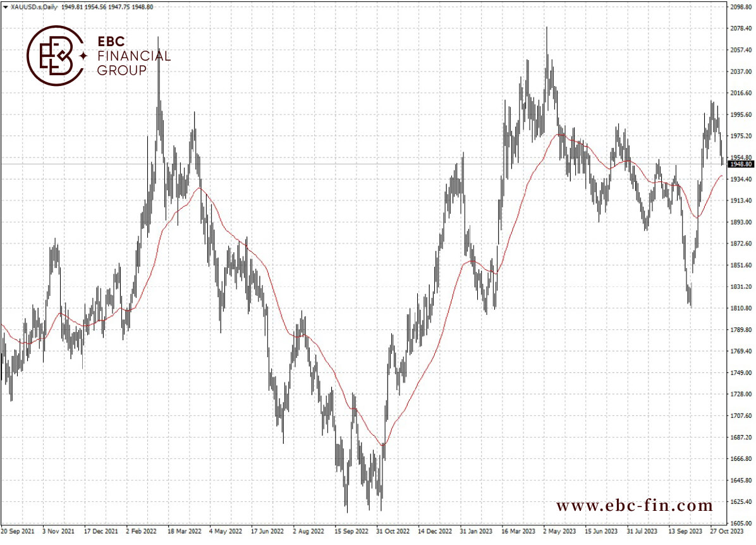Select the 27 Oct 2023 date label
Image resolution: width=756 pixels, height=545 pixels.
tap(726, 532)
